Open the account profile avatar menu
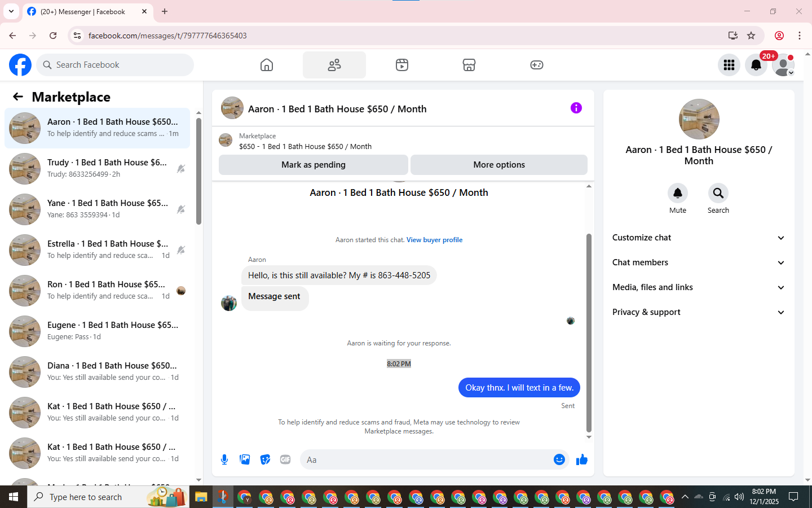The width and height of the screenshot is (812, 508). [x=783, y=65]
